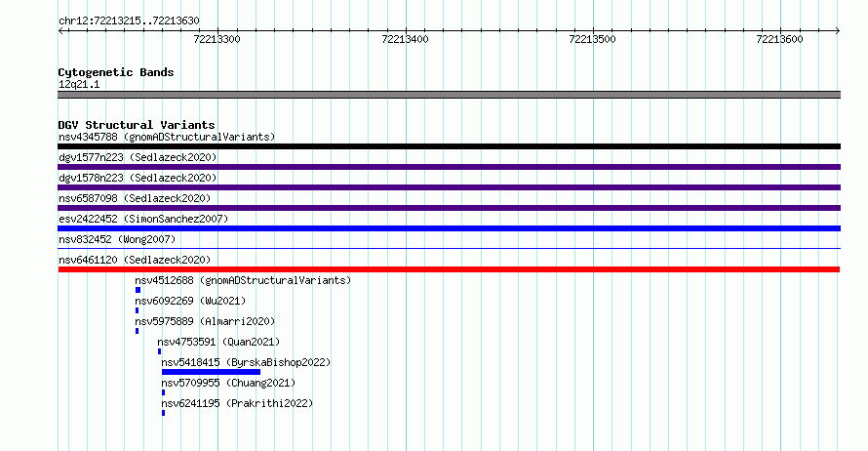The height and width of the screenshot is (451, 868).
Task: Click small blue nsv6092269 variant marker
Action: pyautogui.click(x=138, y=310)
